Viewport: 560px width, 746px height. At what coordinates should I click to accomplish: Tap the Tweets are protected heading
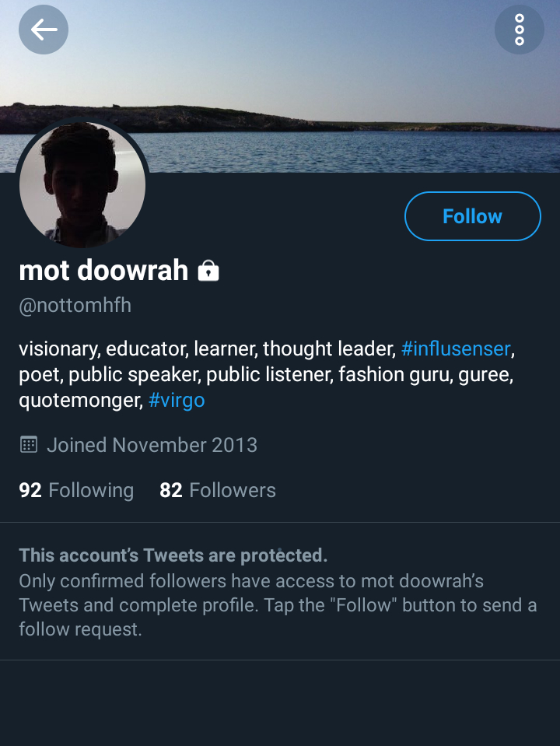(173, 555)
